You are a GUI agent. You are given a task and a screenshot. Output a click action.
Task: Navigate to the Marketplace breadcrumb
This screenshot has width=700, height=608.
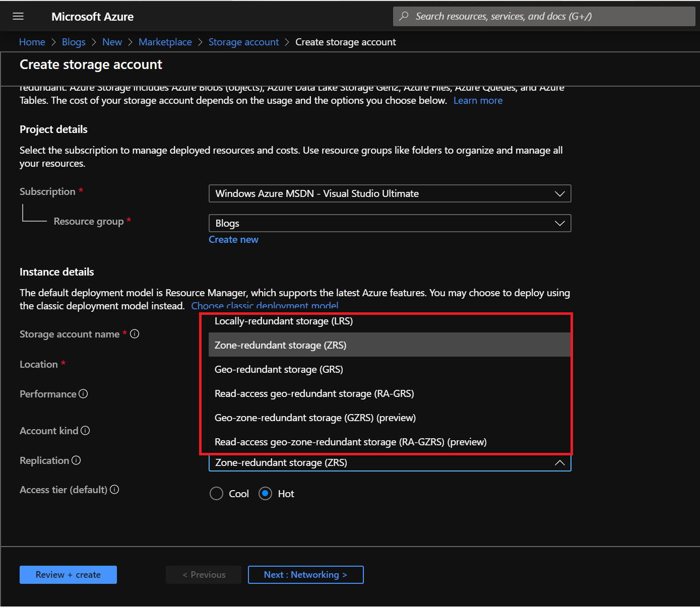pos(165,42)
